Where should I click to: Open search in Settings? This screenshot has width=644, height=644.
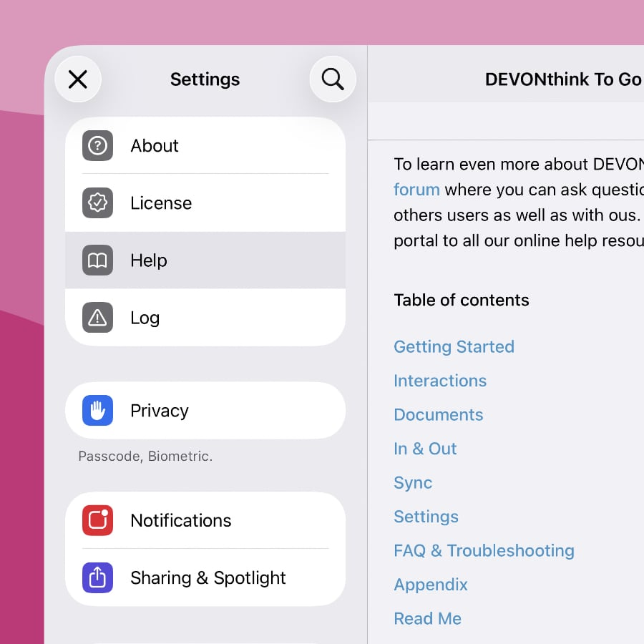tap(333, 79)
